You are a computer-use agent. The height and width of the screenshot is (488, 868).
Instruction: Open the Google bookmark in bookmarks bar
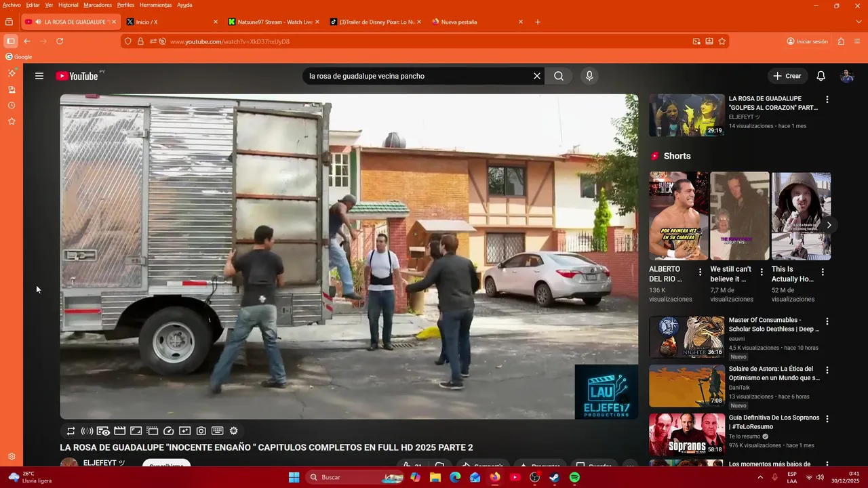click(19, 57)
